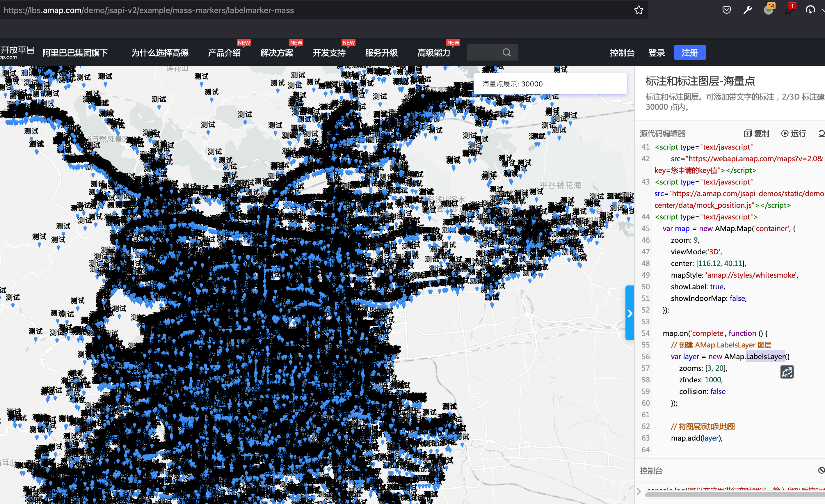Click the 注册 register button

click(x=689, y=53)
